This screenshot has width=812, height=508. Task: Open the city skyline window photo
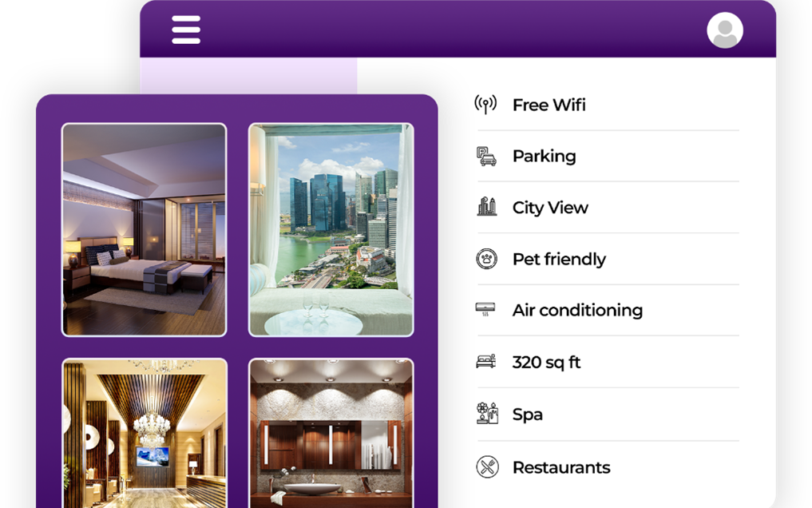(331, 230)
